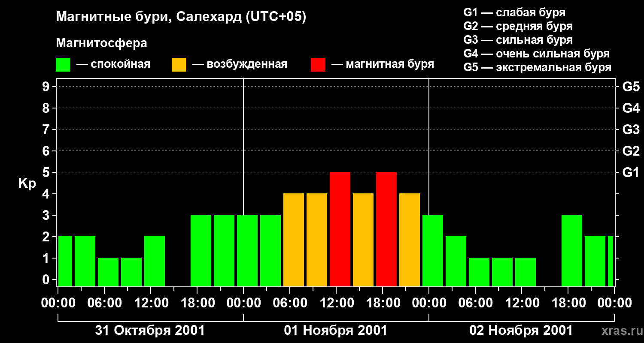
Task: Click the '06:00' time label under 02 Ноября
Action: coord(475,303)
